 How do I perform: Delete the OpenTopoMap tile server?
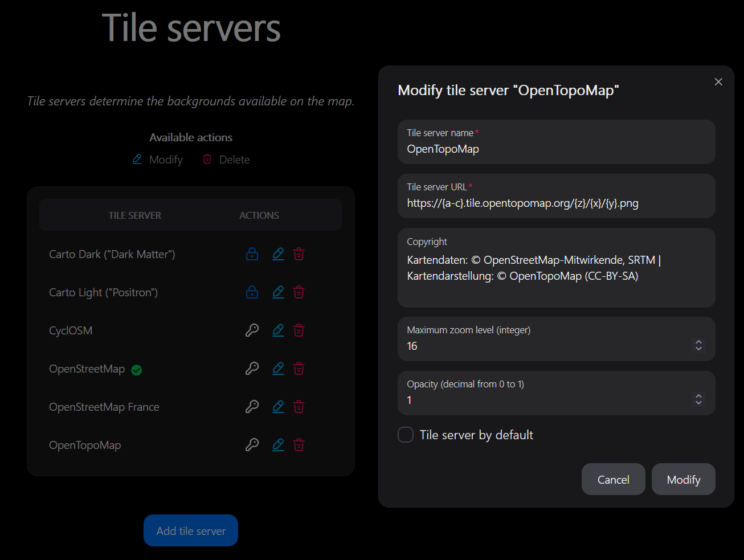click(299, 445)
